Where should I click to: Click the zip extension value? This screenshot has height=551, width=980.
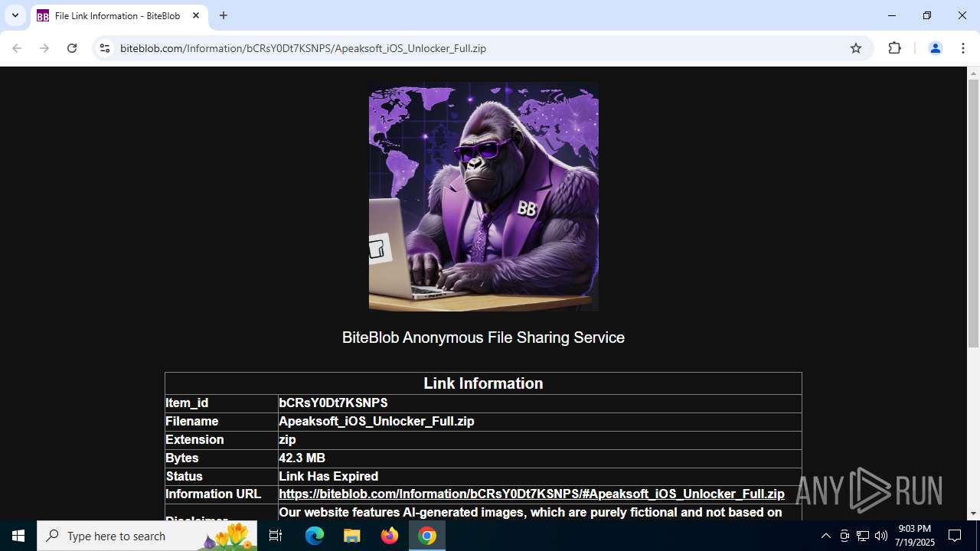287,440
